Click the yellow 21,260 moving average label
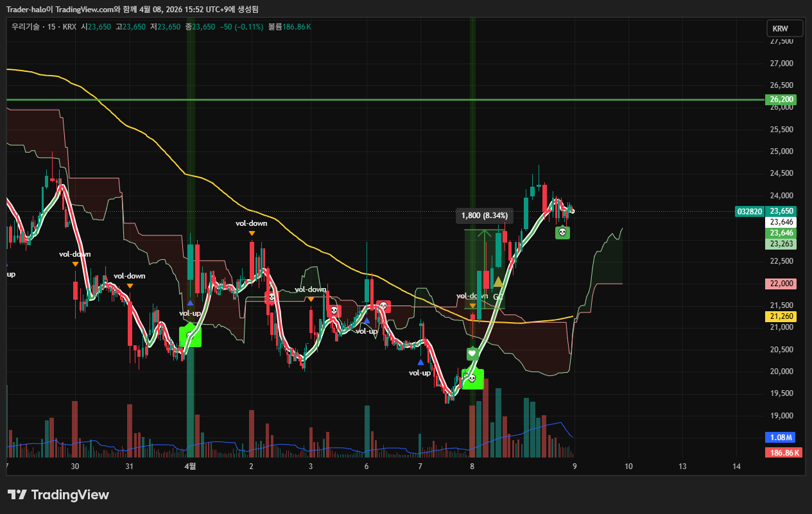The height and width of the screenshot is (514, 812). pyautogui.click(x=781, y=316)
